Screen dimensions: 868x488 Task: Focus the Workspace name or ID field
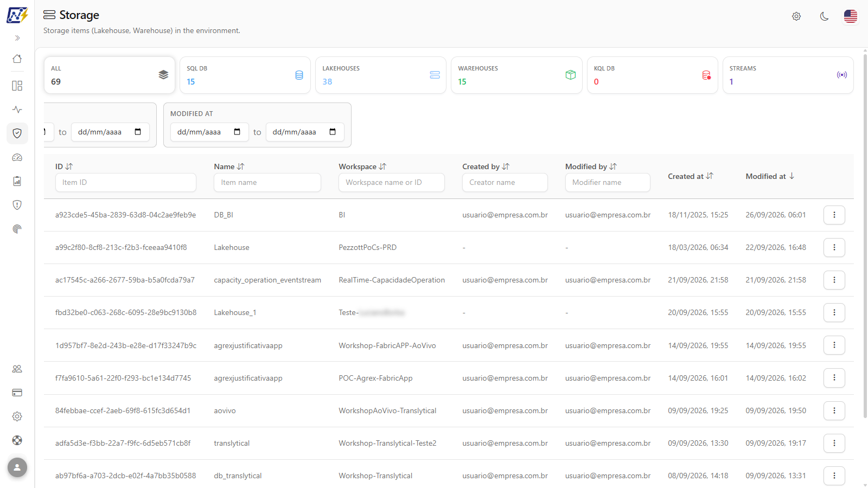[392, 182]
